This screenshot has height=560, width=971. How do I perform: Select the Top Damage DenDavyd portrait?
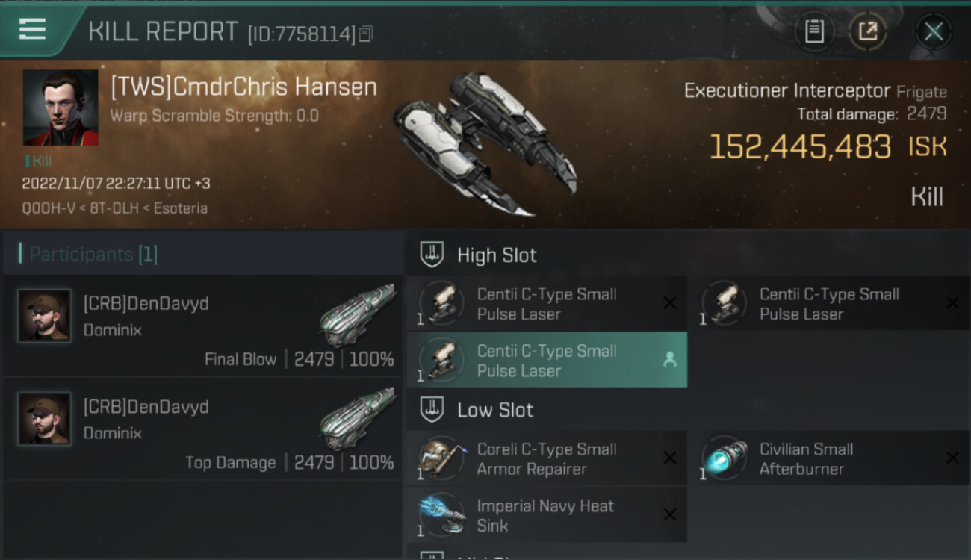tap(45, 419)
